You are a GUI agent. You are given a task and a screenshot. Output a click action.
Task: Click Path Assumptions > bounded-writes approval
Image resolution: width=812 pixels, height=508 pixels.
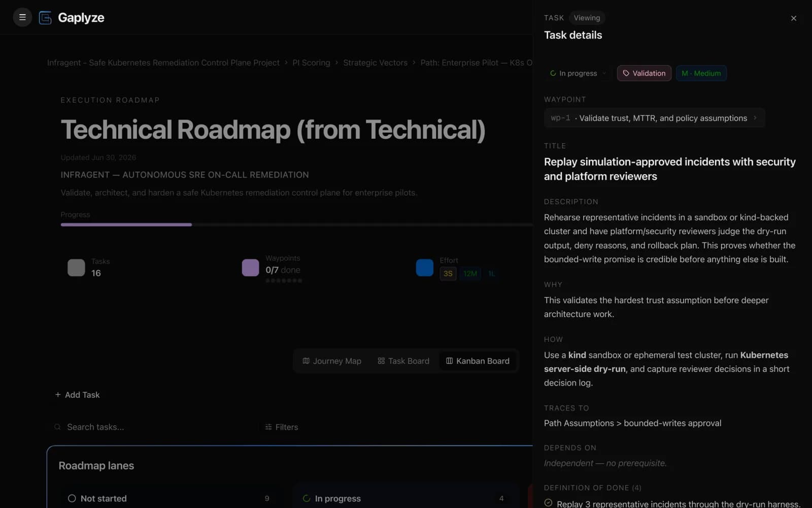point(632,423)
